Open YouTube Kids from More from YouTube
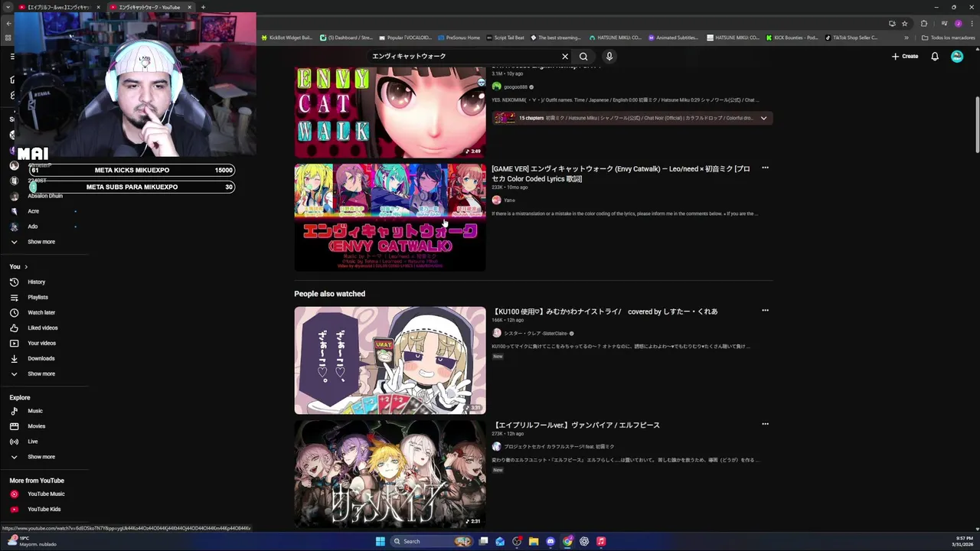Viewport: 980px width, 551px height. 44,509
